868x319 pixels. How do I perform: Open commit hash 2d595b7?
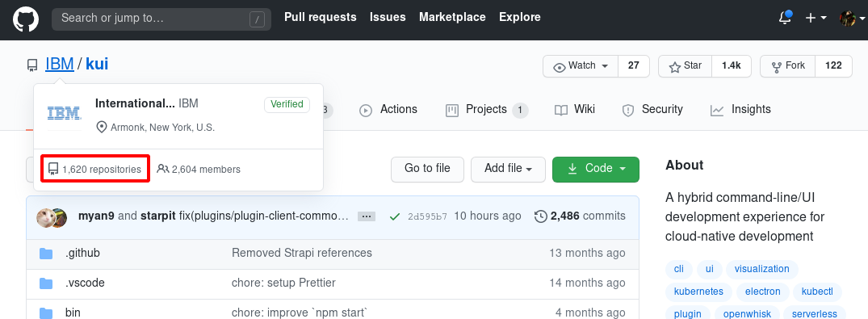tap(427, 216)
